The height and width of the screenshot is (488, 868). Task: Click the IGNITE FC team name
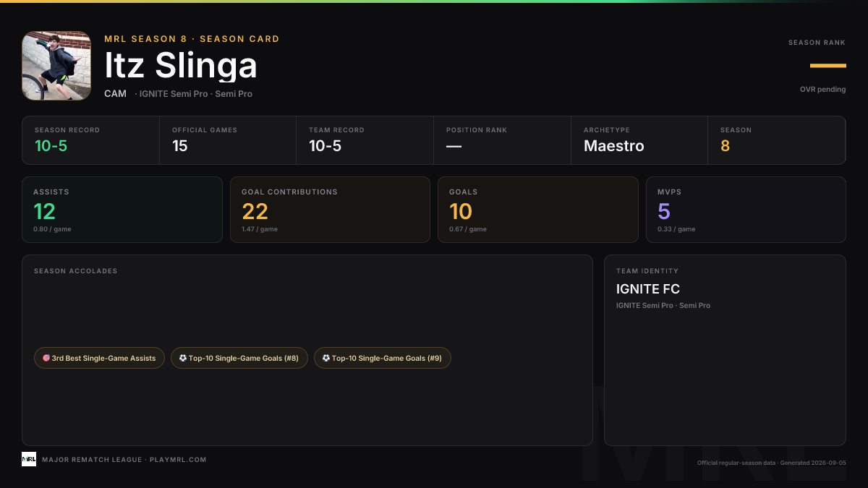[648, 289]
